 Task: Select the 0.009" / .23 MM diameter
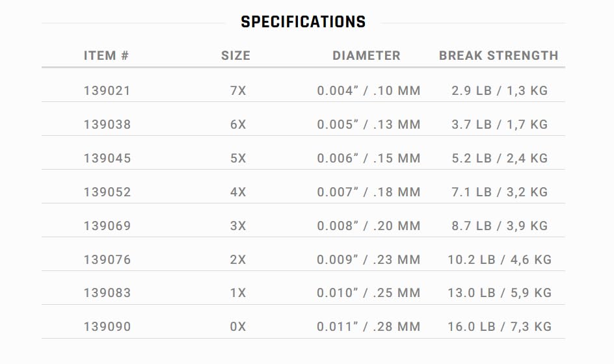[369, 259]
